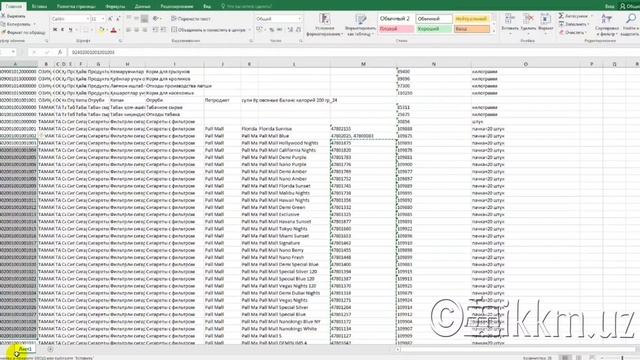Toggle italic formatting (К)
The image size is (640, 360).
[x=62, y=30]
